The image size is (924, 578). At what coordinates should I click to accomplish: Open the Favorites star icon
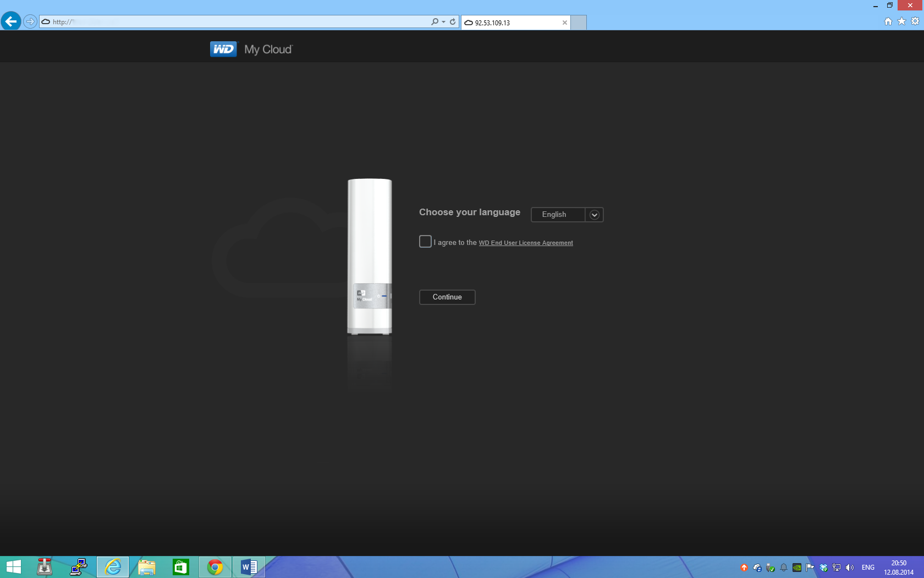[901, 21]
